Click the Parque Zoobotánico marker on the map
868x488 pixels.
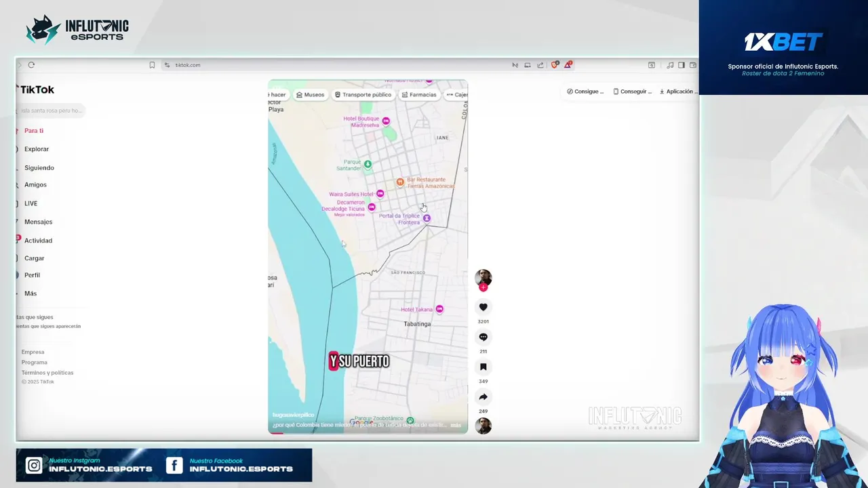click(x=410, y=420)
